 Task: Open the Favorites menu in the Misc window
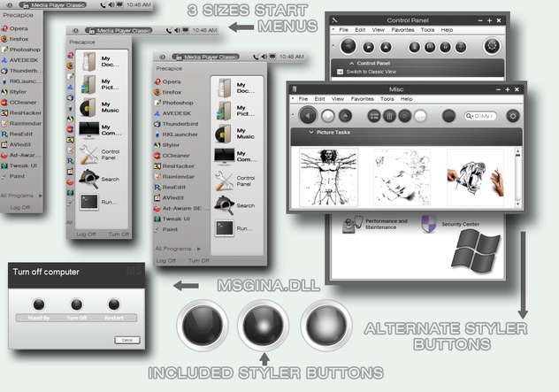[x=363, y=99]
